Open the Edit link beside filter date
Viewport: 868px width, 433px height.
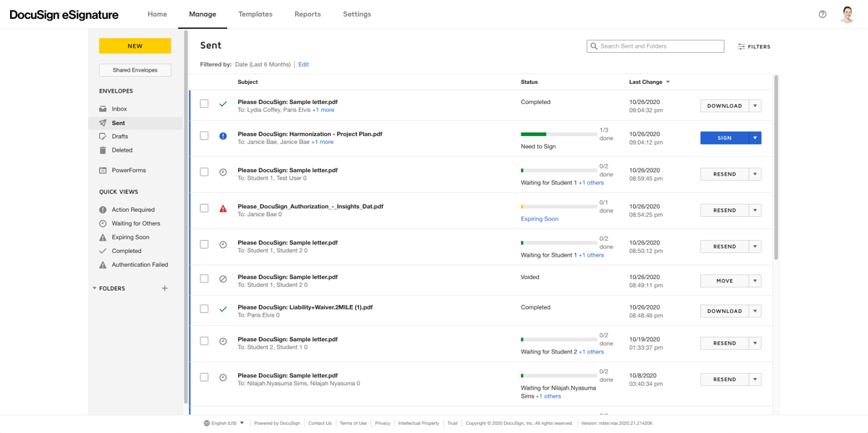303,64
